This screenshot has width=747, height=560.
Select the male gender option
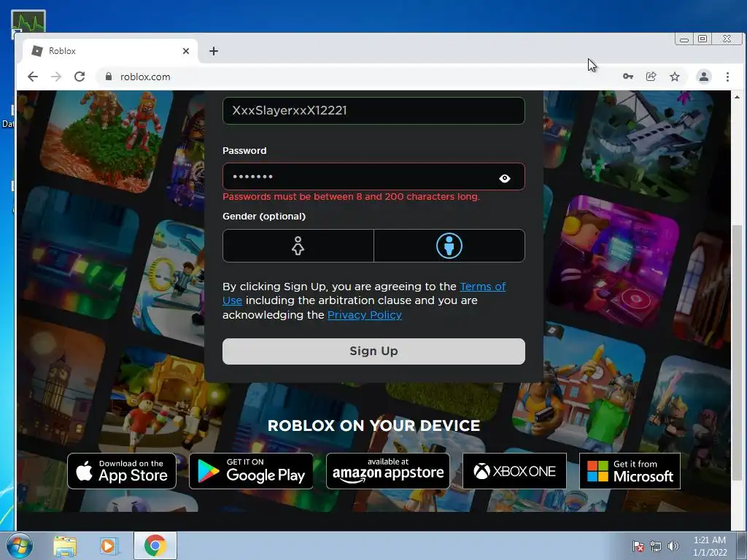(449, 246)
